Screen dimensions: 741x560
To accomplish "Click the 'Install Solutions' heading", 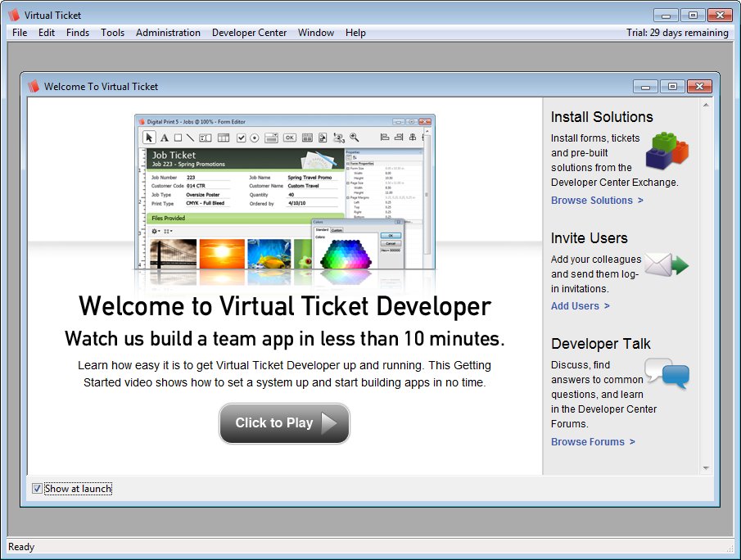I will click(x=602, y=117).
